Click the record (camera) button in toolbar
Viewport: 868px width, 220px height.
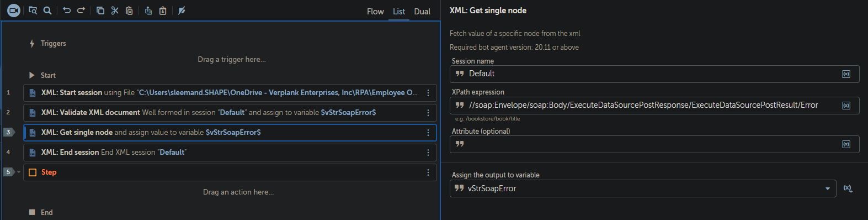click(x=14, y=11)
